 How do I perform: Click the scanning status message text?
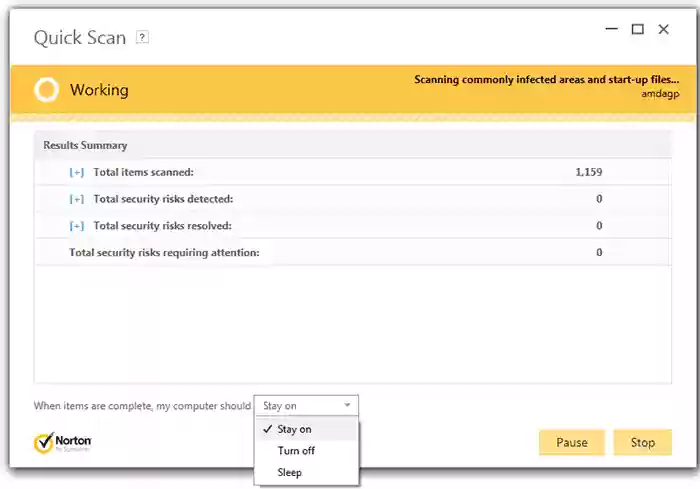tap(547, 79)
